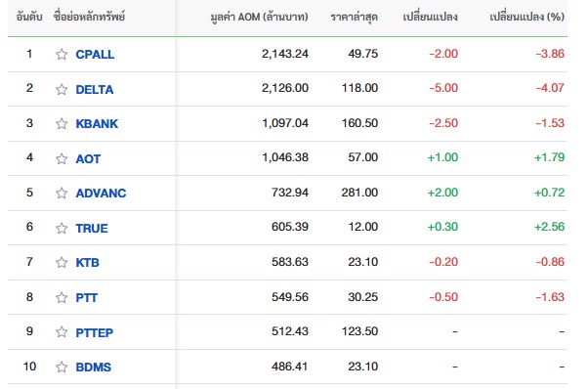Mark KBANK with the star icon
This screenshot has width=588, height=389.
coord(62,123)
